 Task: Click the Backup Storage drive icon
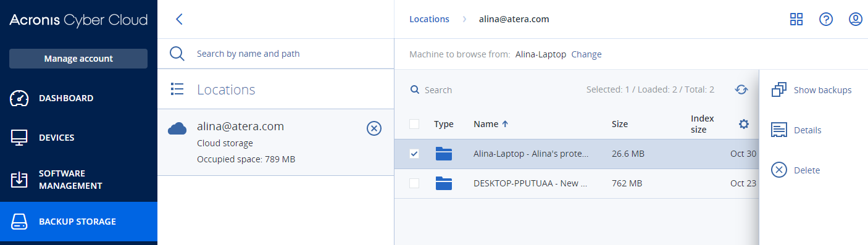(x=20, y=222)
